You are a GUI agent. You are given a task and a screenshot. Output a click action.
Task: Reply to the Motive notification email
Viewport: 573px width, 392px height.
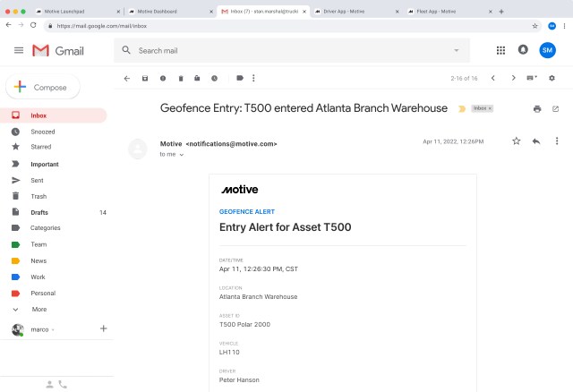point(536,141)
